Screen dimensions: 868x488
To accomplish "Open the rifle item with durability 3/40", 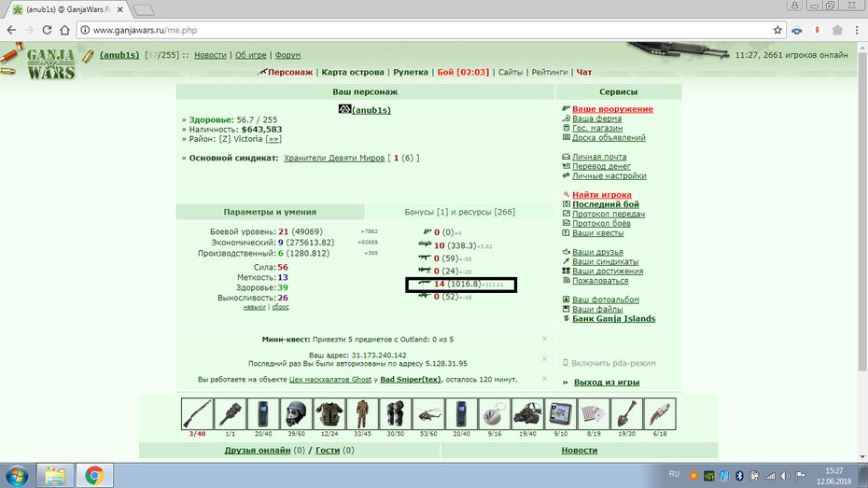I will tap(197, 413).
